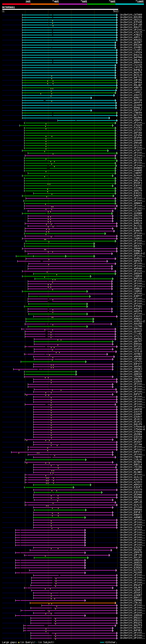The height and width of the screenshot is (644, 146).
Task: Select the UniRef100_O75494-2 label
Action: point(132,427)
